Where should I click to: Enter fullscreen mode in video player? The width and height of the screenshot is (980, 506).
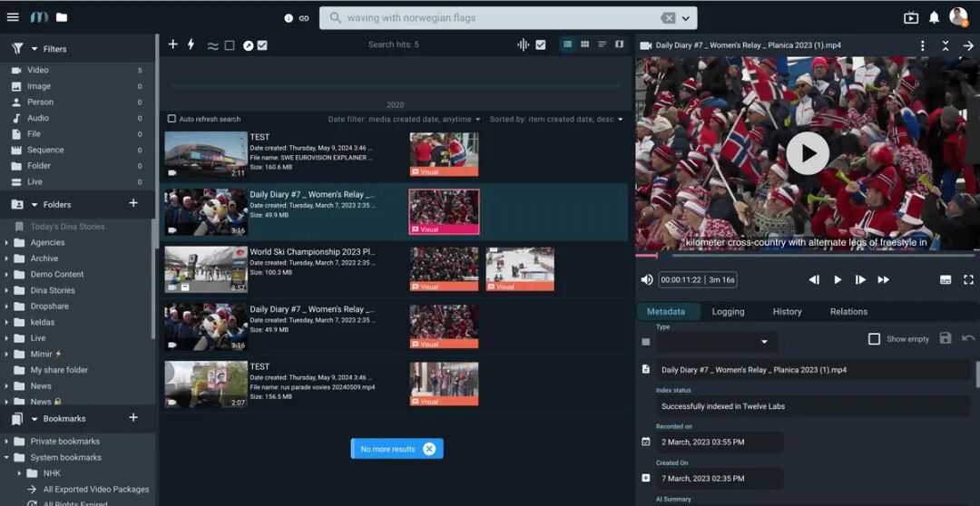968,280
